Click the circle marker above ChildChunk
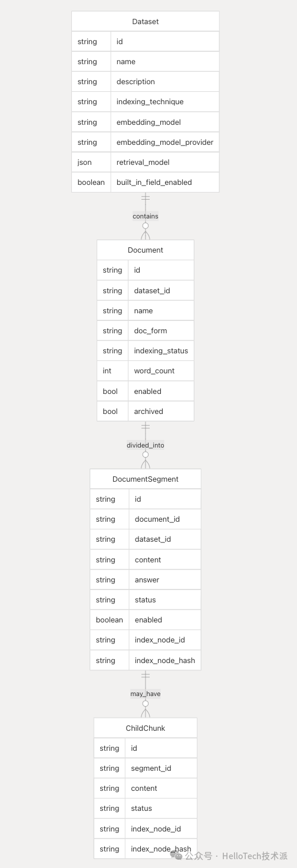 pos(146,703)
